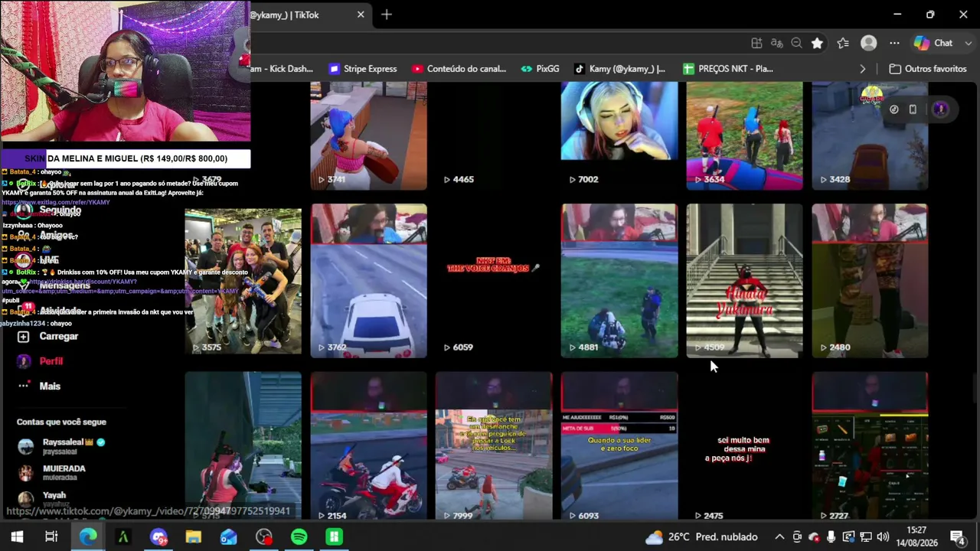Open Outlook from the taskbar
The image size is (980, 551).
[228, 537]
